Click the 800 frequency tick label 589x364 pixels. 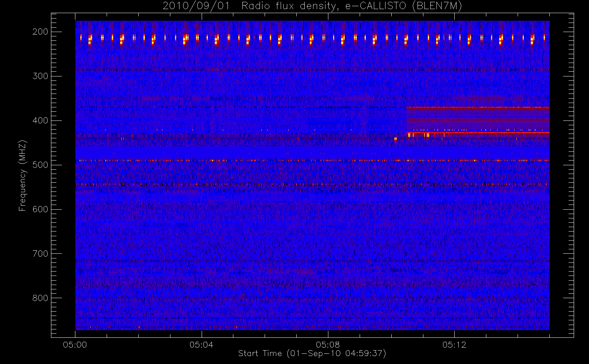pos(40,298)
